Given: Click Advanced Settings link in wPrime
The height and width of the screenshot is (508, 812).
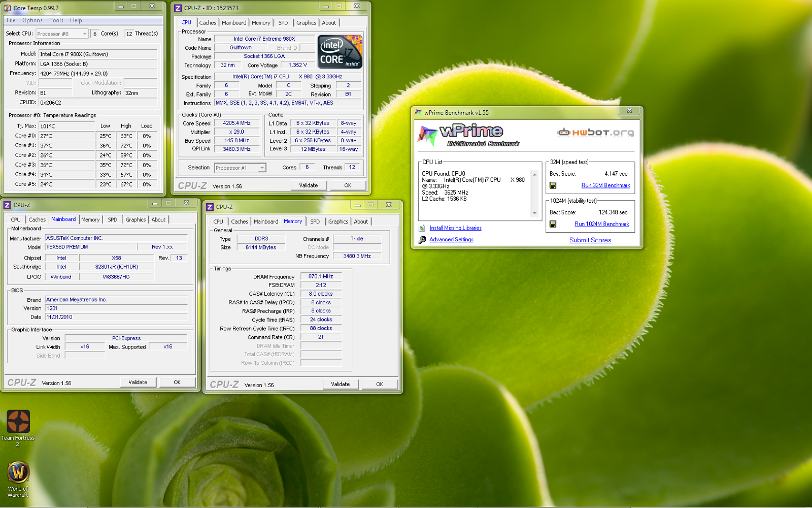Looking at the screenshot, I should point(451,240).
